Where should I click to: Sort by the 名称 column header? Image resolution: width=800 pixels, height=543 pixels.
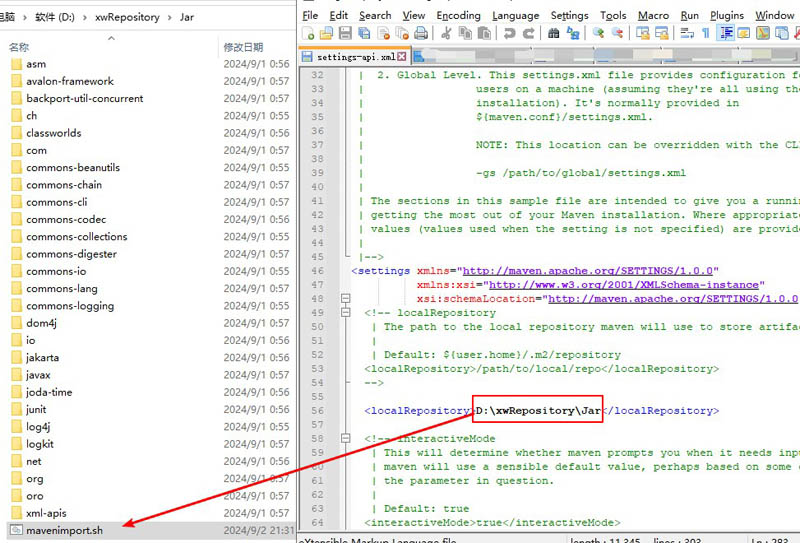[x=19, y=47]
